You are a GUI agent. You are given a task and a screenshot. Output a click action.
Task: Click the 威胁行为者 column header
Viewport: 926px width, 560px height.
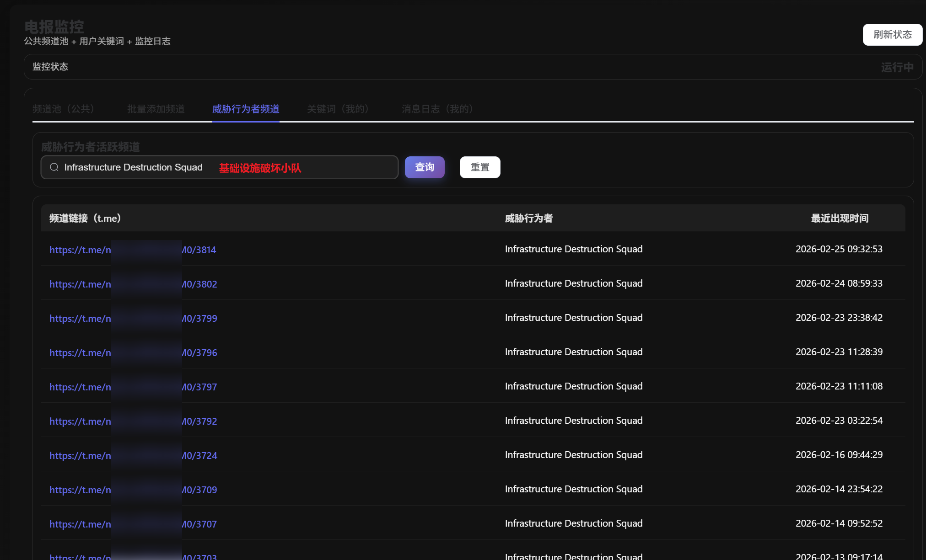click(528, 218)
